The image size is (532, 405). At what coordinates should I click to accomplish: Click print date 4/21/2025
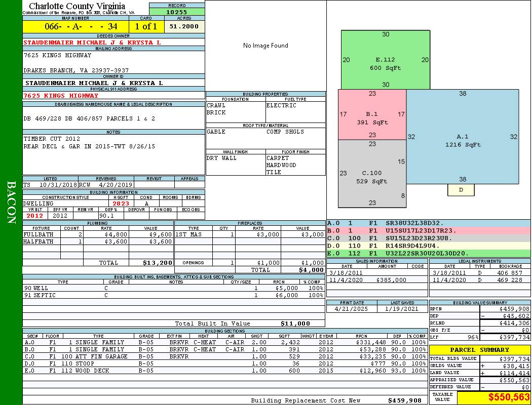point(351,309)
